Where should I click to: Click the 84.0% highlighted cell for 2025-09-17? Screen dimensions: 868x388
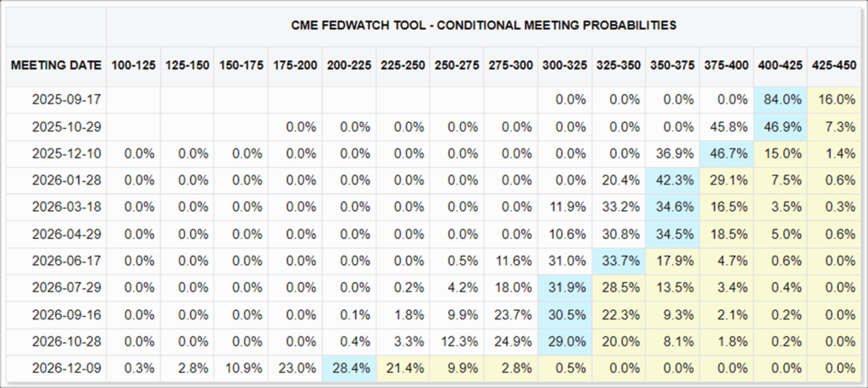tap(780, 100)
